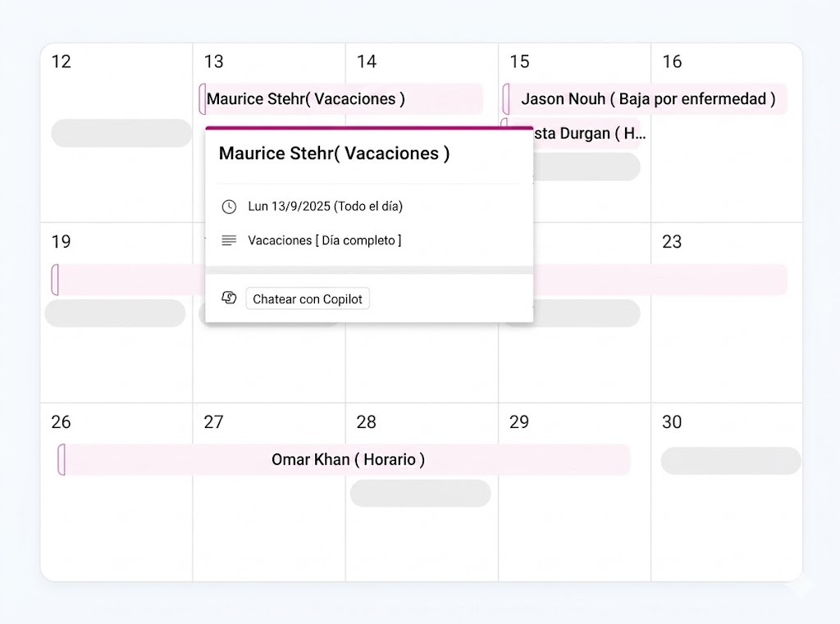Select calendar day 12
840x624 pixels.
(x=61, y=61)
